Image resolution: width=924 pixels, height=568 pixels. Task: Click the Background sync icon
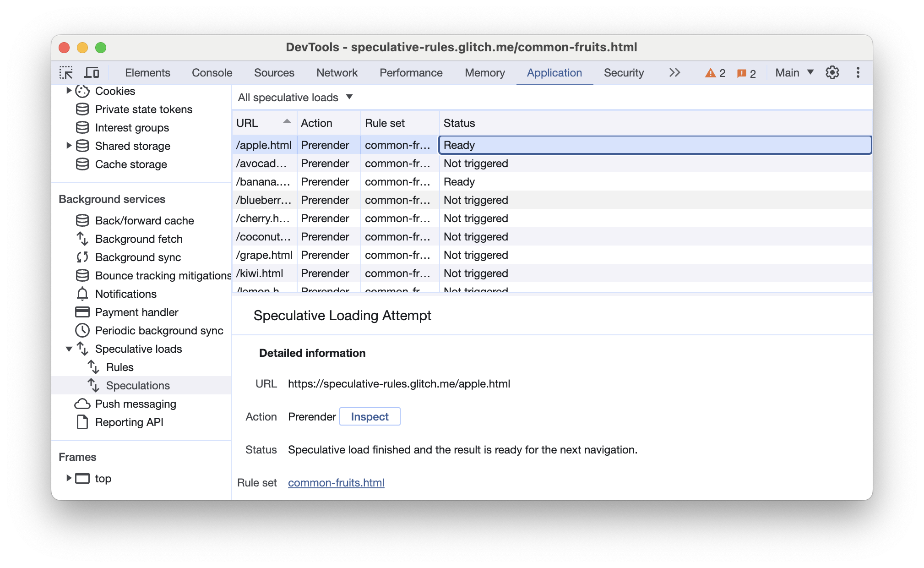click(x=82, y=257)
